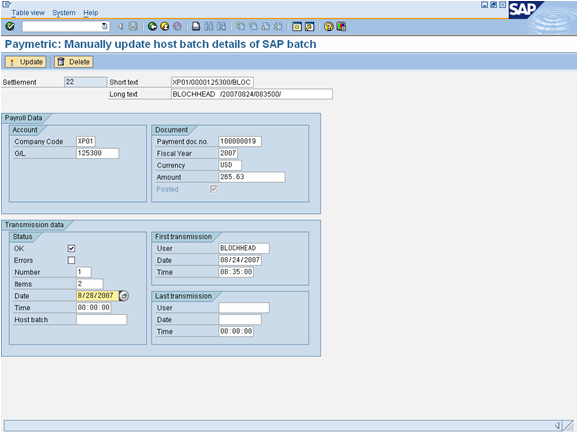Click the green Back arrow icon
This screenshot has height=432, width=577.
pyautogui.click(x=152, y=26)
